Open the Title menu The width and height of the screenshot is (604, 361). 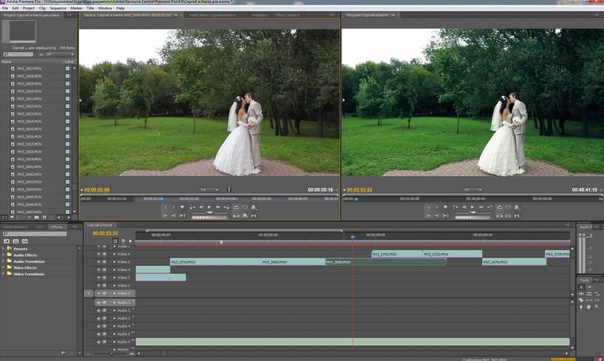(x=90, y=8)
